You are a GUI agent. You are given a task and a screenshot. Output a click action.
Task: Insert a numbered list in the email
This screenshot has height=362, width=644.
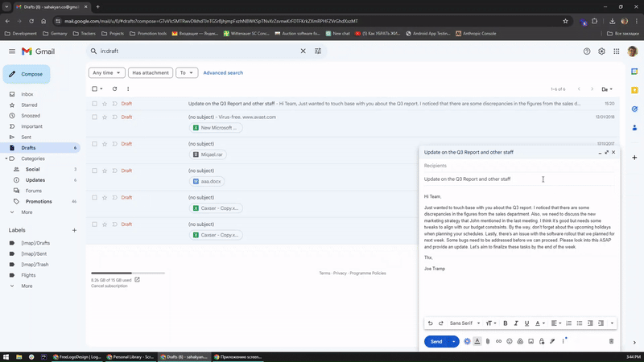(568, 323)
